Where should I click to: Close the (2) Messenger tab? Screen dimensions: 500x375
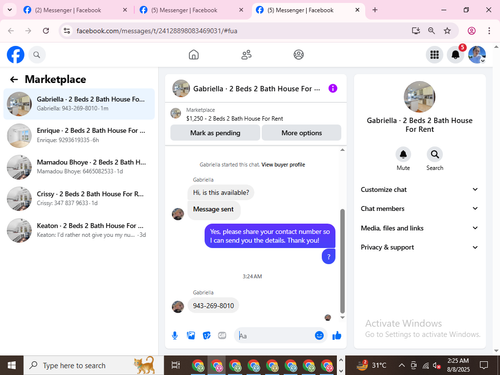coord(125,10)
